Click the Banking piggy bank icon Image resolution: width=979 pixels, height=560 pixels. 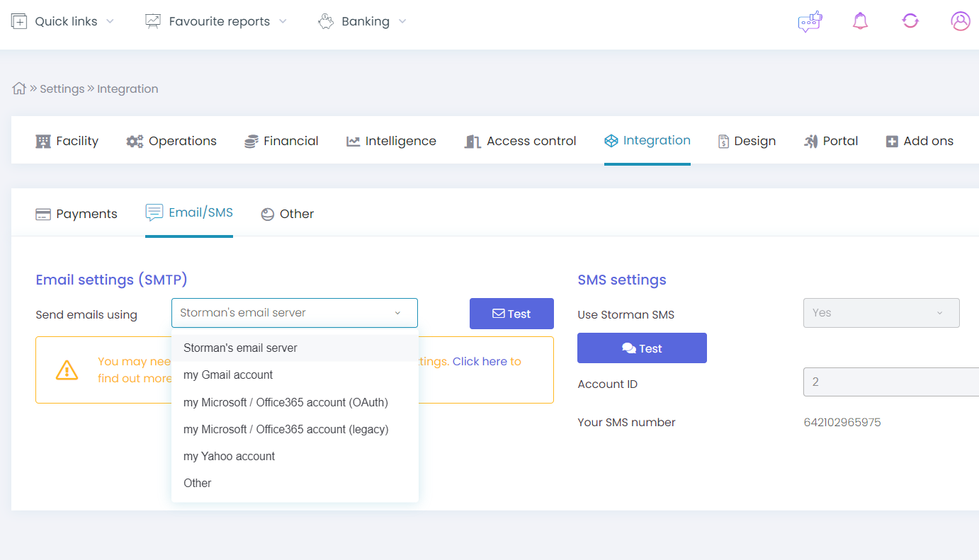(x=326, y=21)
